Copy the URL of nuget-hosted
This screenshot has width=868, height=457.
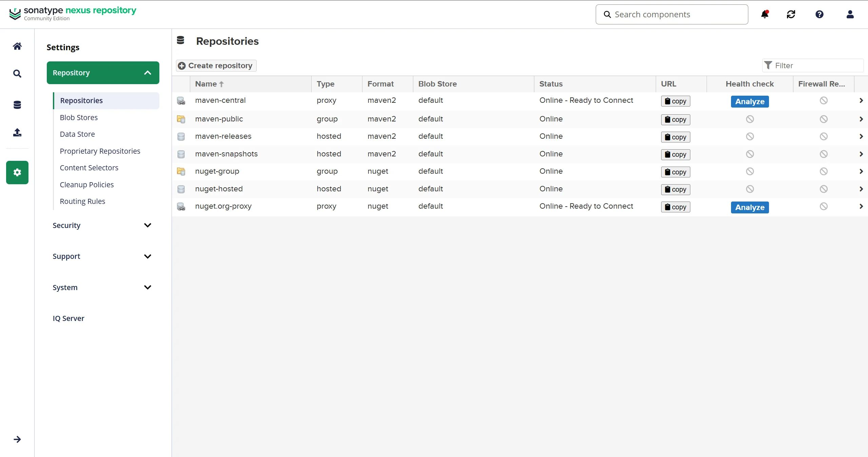675,189
